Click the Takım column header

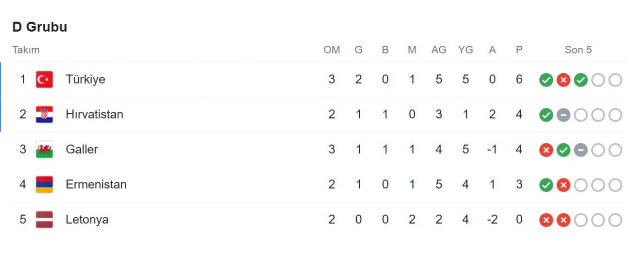pos(26,50)
